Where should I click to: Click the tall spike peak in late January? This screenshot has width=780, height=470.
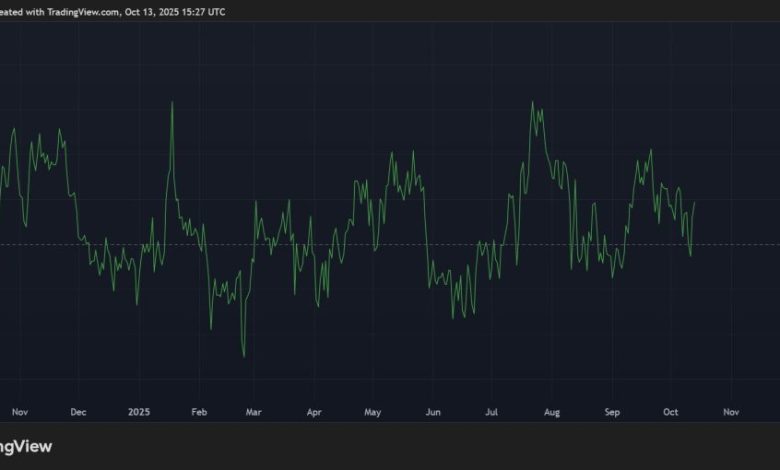point(172,103)
